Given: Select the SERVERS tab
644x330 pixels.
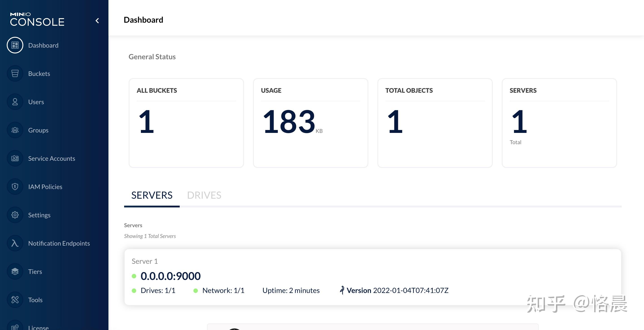Looking at the screenshot, I should point(152,195).
